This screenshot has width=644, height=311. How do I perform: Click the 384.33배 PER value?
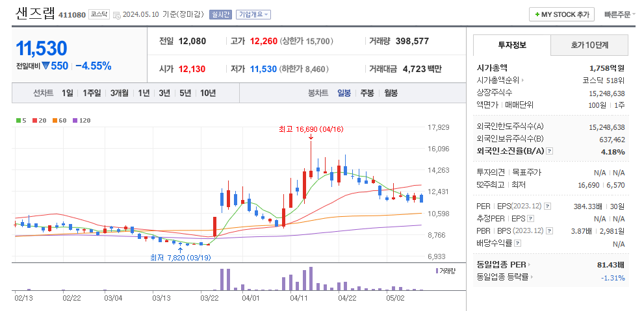pos(587,206)
